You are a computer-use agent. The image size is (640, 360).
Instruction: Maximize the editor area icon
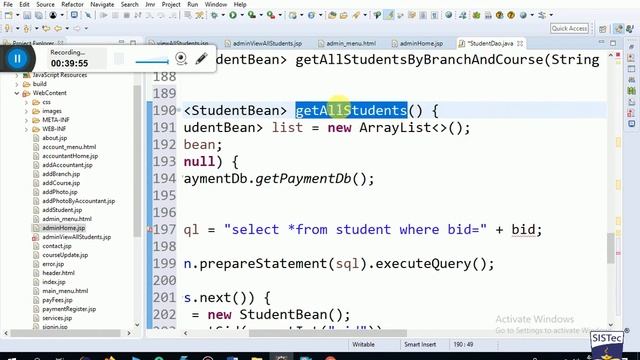click(x=613, y=42)
